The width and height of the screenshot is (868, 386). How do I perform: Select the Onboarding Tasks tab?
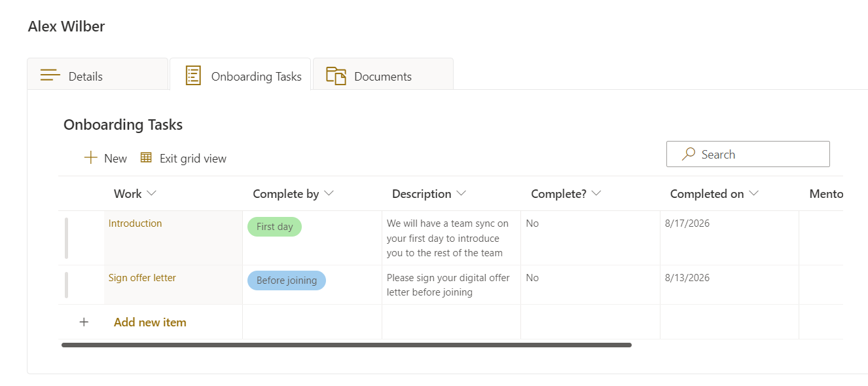pos(240,74)
